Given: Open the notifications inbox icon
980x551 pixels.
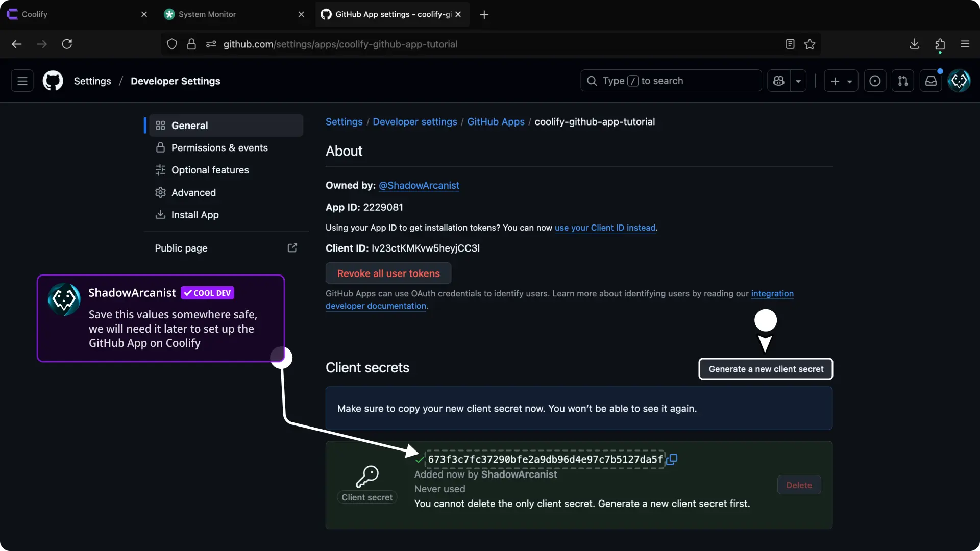Looking at the screenshot, I should [931, 81].
